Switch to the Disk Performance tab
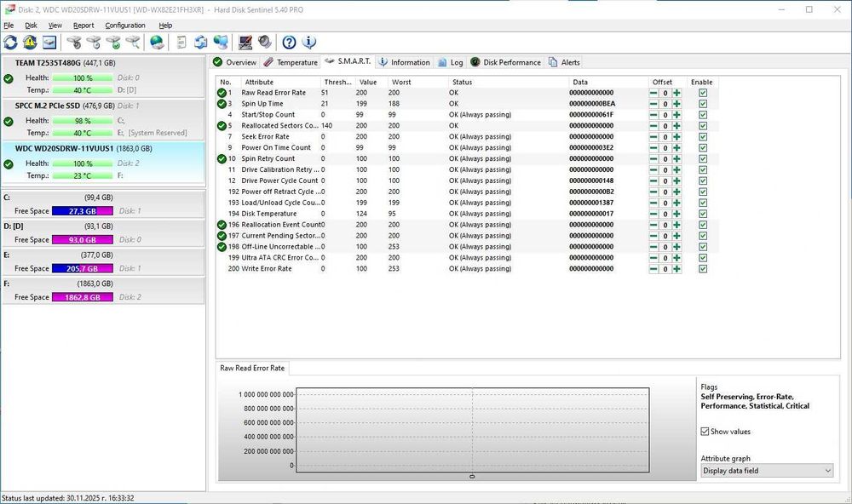Viewport: 852px width, 504px height. (x=506, y=62)
